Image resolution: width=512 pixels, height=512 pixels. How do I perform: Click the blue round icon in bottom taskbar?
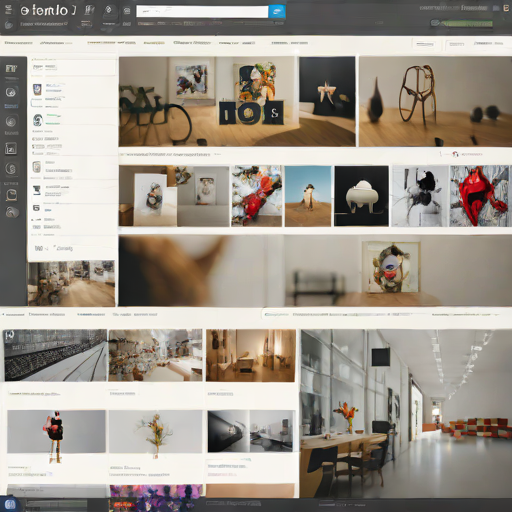tap(10, 504)
